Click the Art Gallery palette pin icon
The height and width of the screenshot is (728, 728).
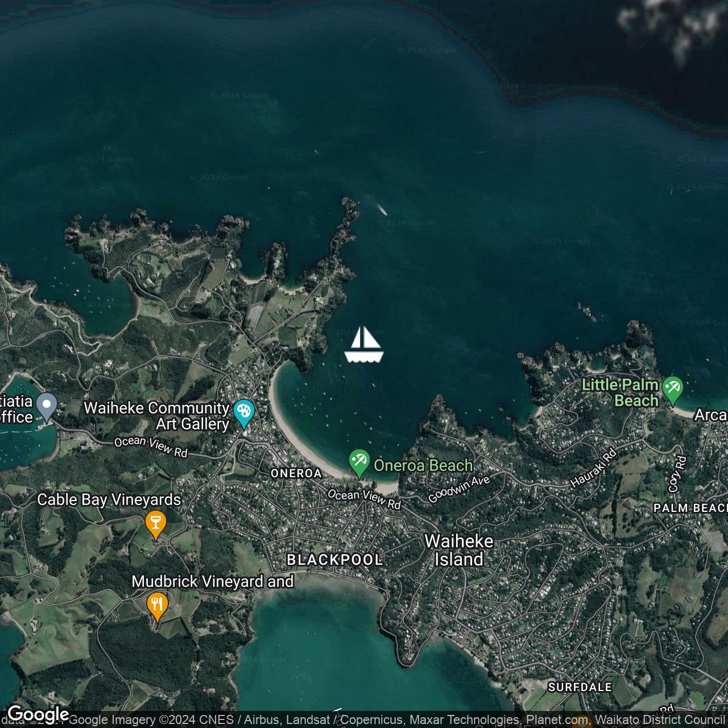pyautogui.click(x=243, y=412)
